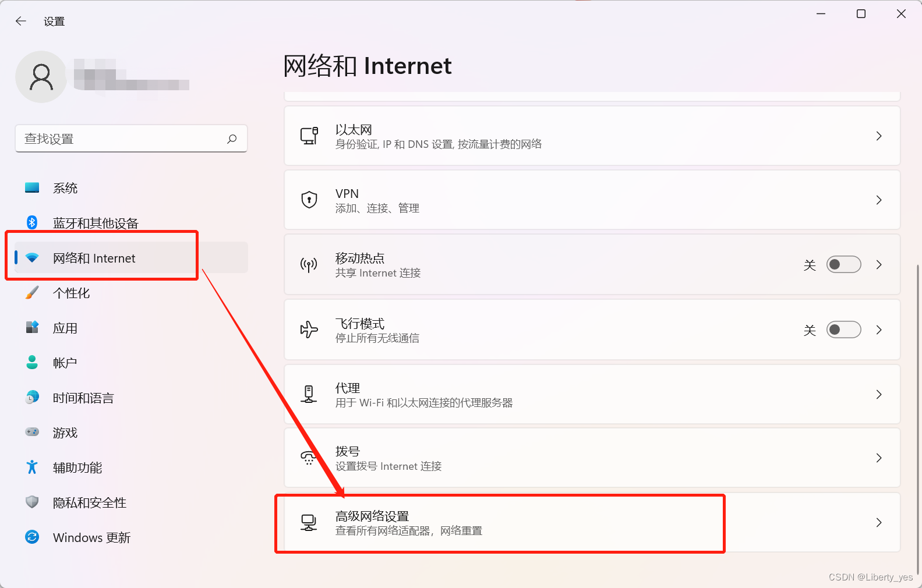Click 查看所有网络适配器，网络重置 description
Screen dimensions: 922x588
(409, 530)
